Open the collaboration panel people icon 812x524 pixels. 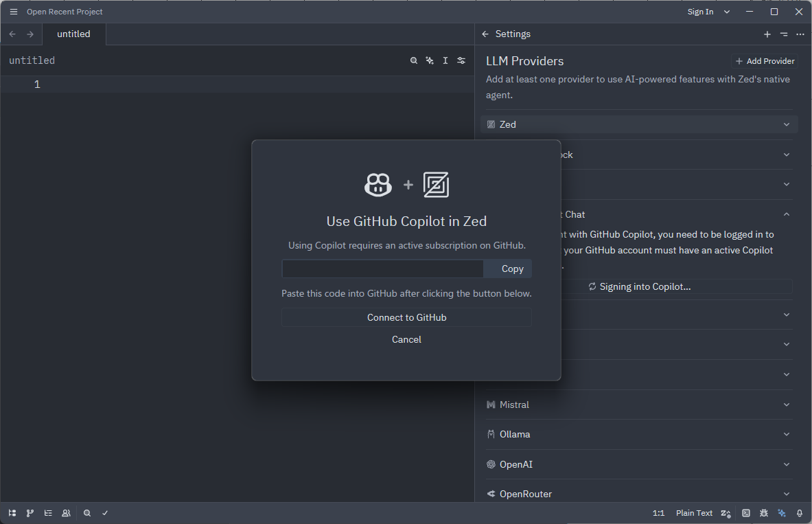66,513
